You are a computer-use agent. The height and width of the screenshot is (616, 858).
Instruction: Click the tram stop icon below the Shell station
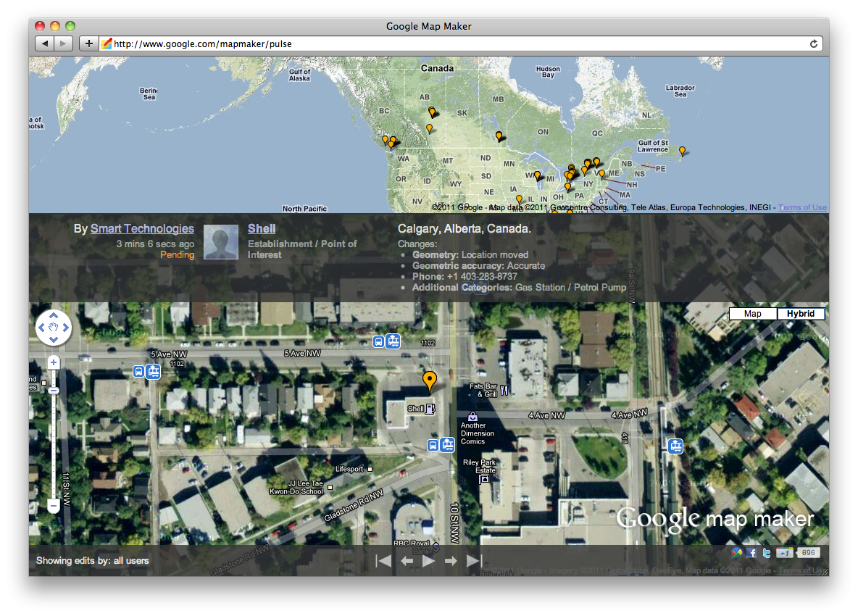coord(448,445)
